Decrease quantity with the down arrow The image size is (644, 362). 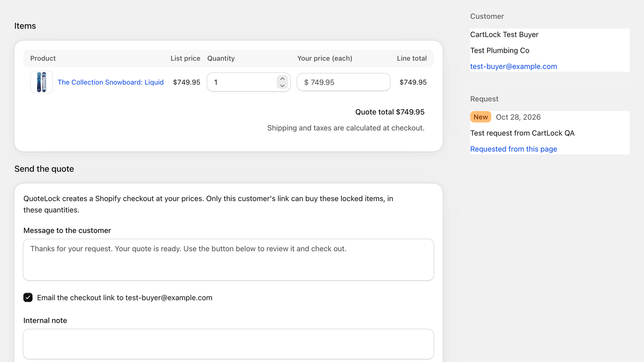point(283,85)
